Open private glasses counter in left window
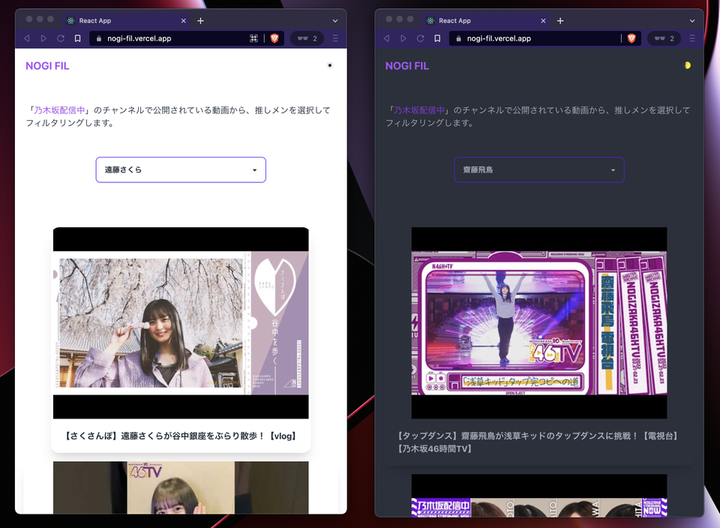Image resolution: width=720 pixels, height=528 pixels. click(x=307, y=39)
